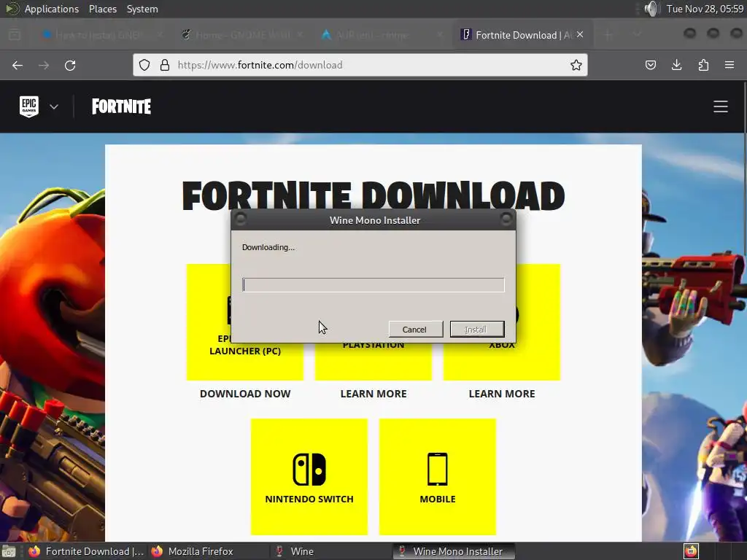The height and width of the screenshot is (560, 747).
Task: Click the browser forward arrow
Action: [44, 65]
